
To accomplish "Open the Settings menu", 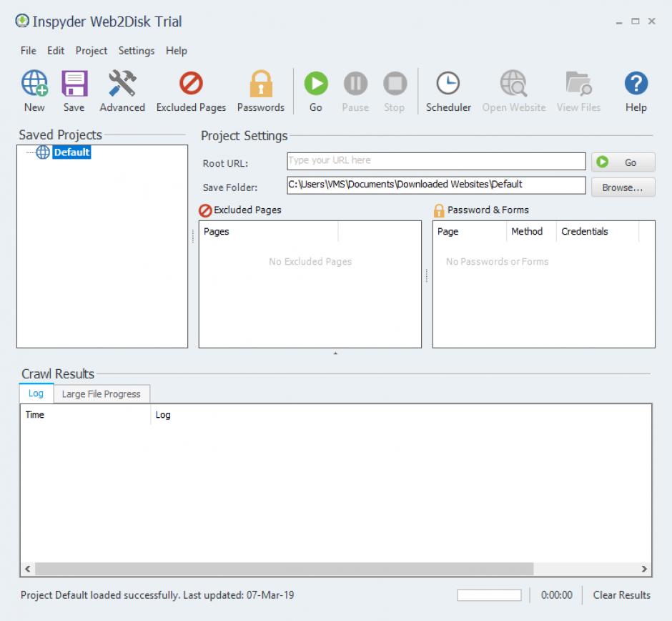I will point(137,51).
